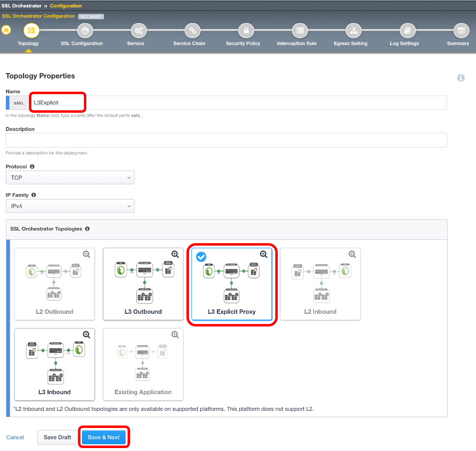Select the Topology step icon
This screenshot has height=451, width=476.
[31, 30]
